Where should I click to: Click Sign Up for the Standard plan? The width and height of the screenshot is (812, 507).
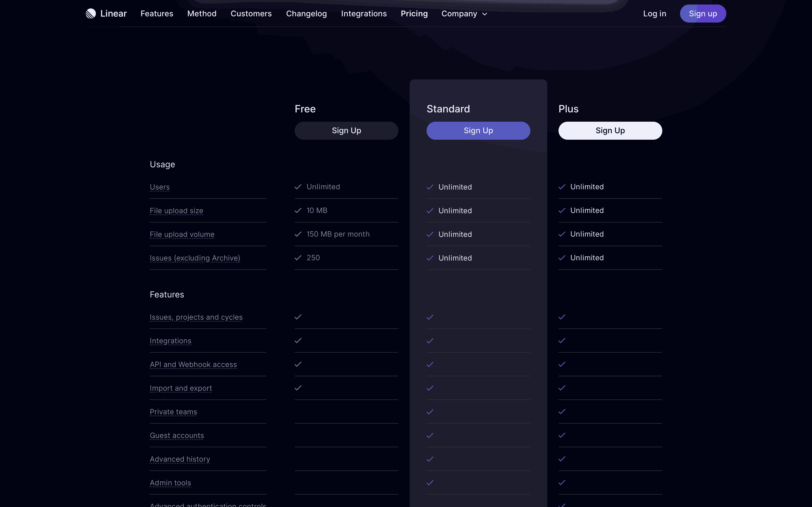point(478,130)
